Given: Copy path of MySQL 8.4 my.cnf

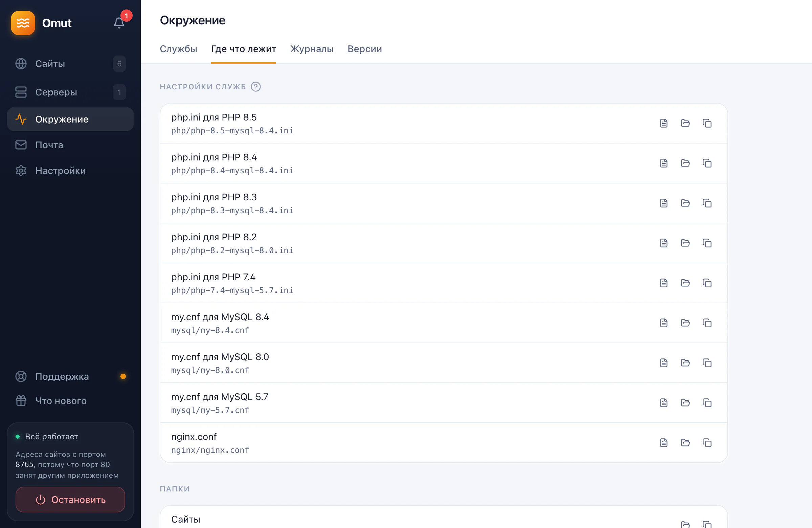Looking at the screenshot, I should pos(707,323).
